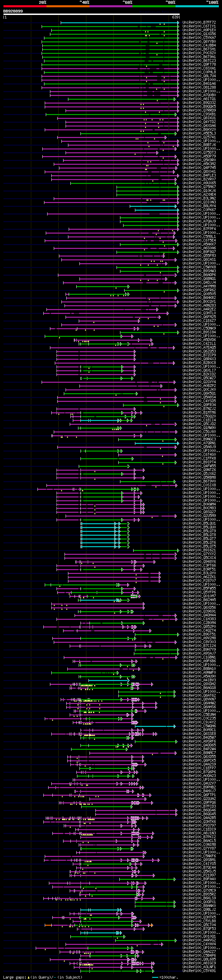
Task: Select the UniRef100_Q9FT78 row label
Action: (x=199, y=64)
